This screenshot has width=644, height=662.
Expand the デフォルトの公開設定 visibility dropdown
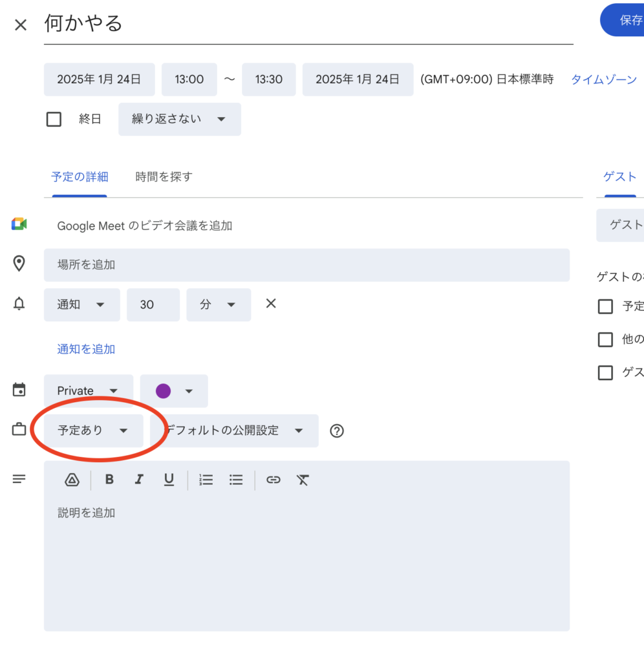[x=234, y=431]
